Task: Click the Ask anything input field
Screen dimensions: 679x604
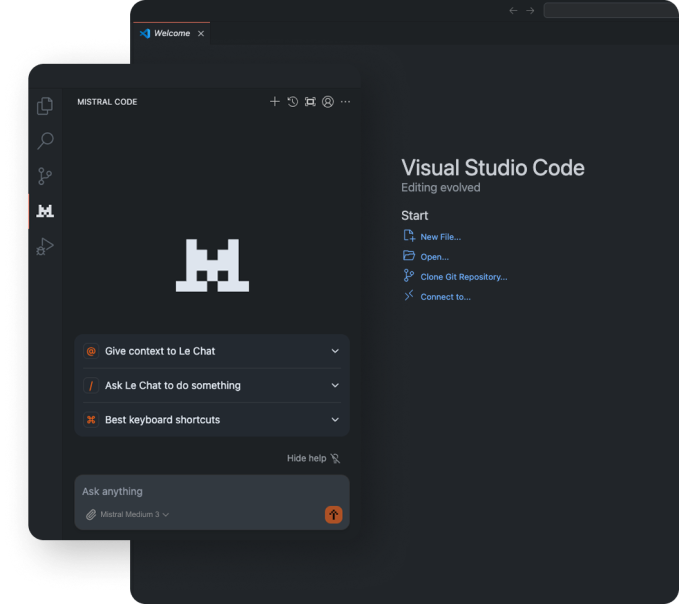Action: pyautogui.click(x=212, y=491)
